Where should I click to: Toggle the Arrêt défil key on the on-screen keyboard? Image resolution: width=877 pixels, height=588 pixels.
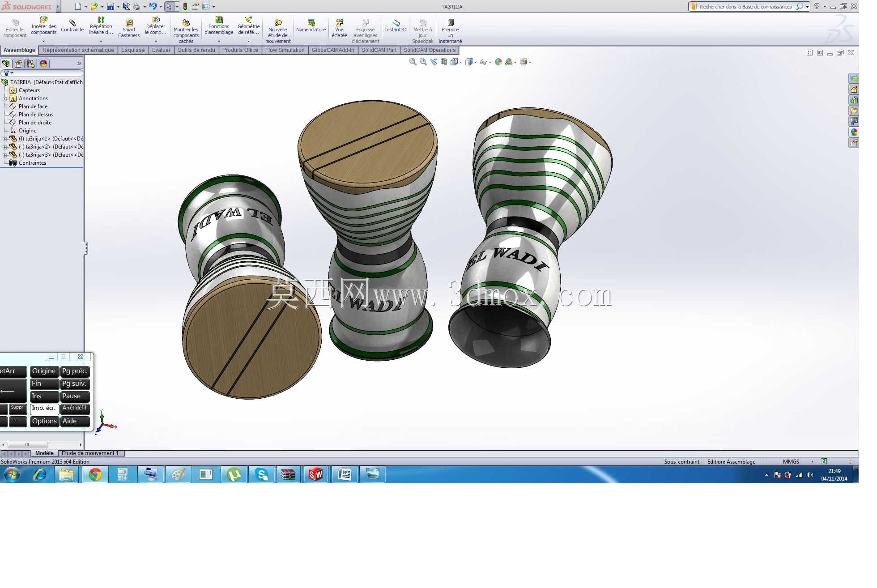[75, 409]
